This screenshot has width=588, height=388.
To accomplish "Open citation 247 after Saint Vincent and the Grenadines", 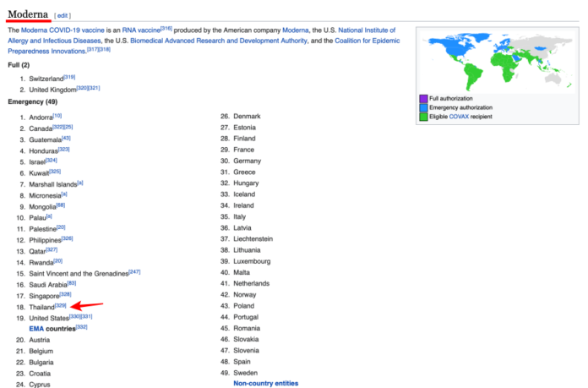I will pyautogui.click(x=134, y=271).
